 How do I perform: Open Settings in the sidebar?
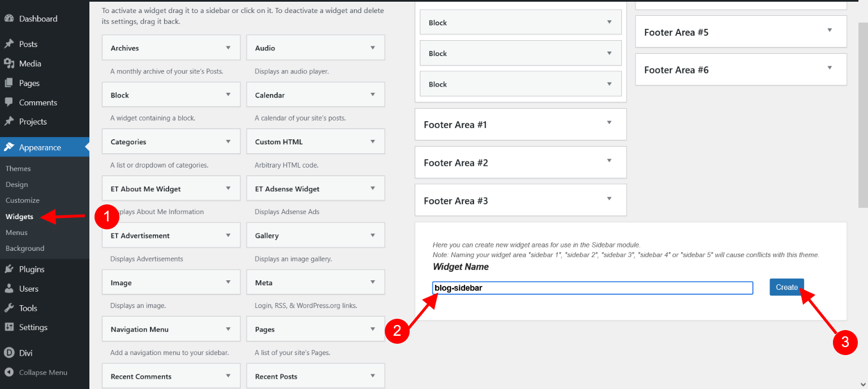(x=33, y=327)
